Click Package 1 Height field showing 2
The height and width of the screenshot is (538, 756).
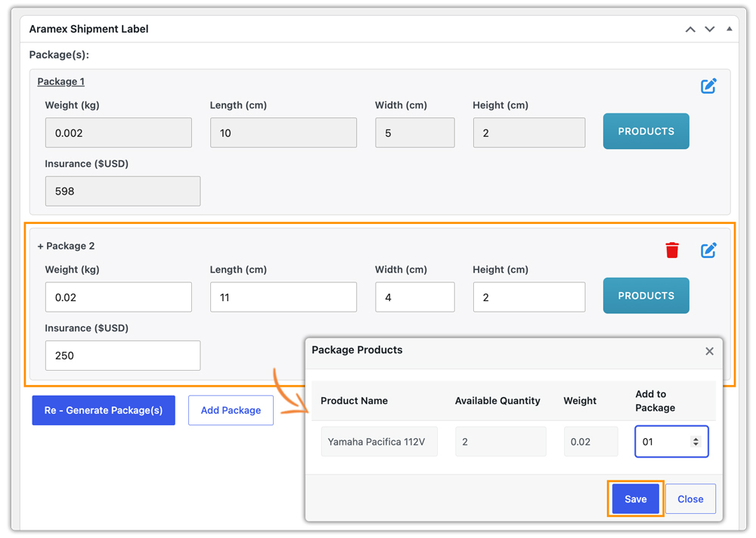click(529, 132)
